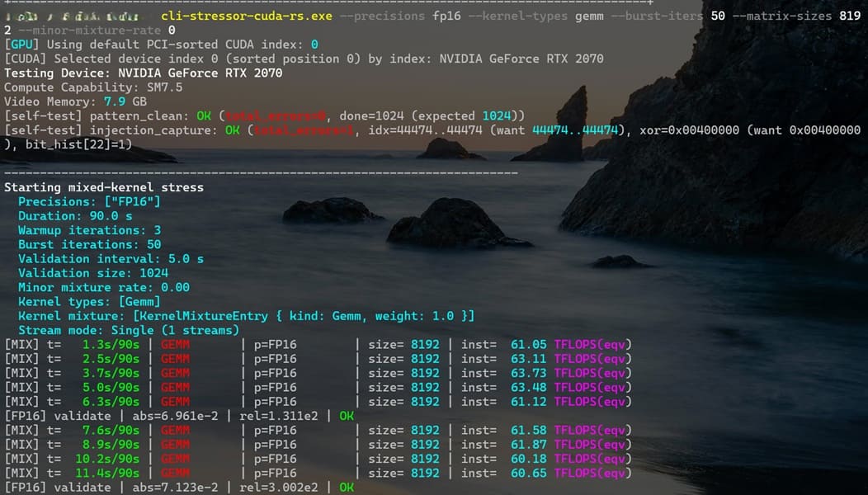Click the 1.3s/90s timestamp
The image size is (868, 495).
(111, 345)
